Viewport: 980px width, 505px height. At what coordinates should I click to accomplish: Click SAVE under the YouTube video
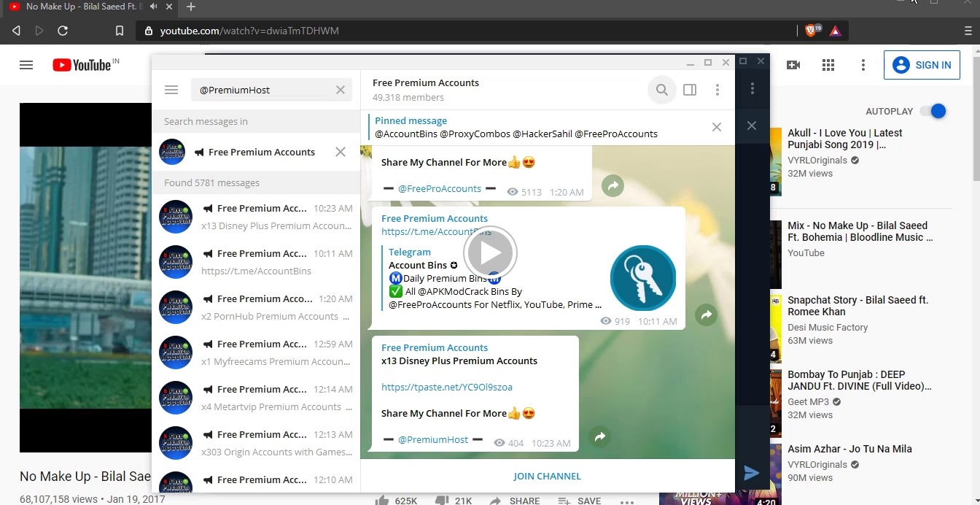(580, 501)
